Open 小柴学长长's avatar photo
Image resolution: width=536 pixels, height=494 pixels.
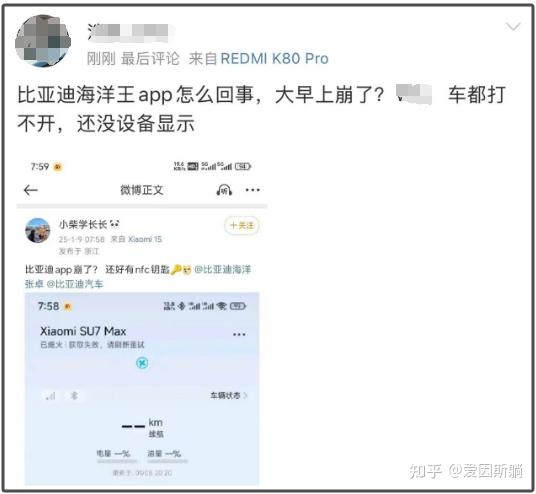(38, 231)
